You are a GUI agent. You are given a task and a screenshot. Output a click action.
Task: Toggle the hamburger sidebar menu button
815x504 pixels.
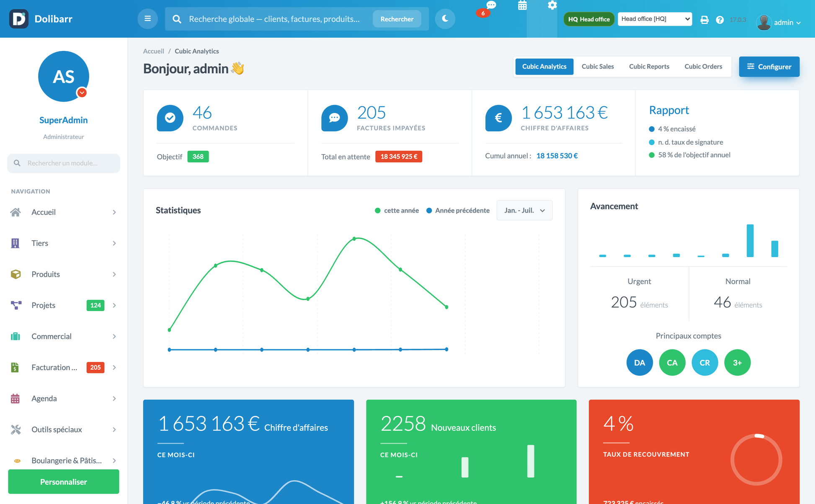147,19
